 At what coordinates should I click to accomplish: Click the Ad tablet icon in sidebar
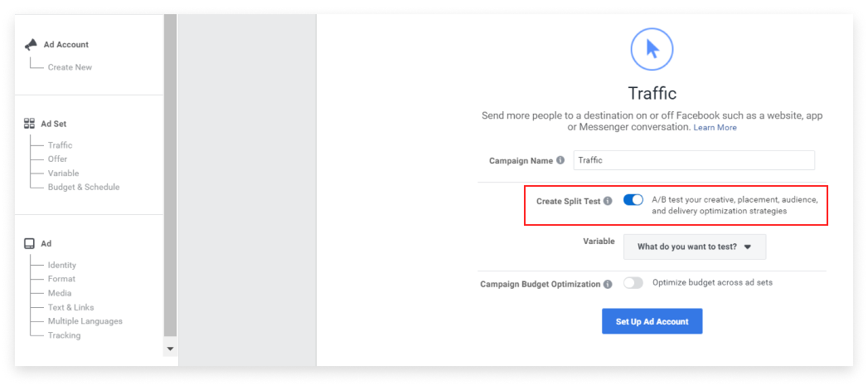[29, 243]
